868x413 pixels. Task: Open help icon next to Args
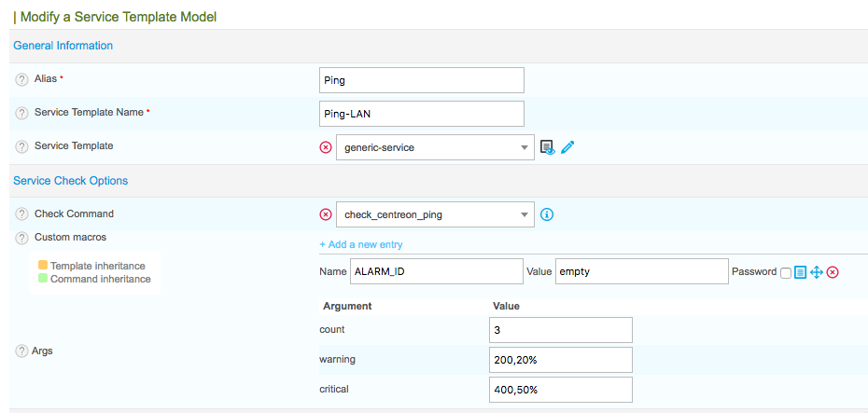click(21, 351)
